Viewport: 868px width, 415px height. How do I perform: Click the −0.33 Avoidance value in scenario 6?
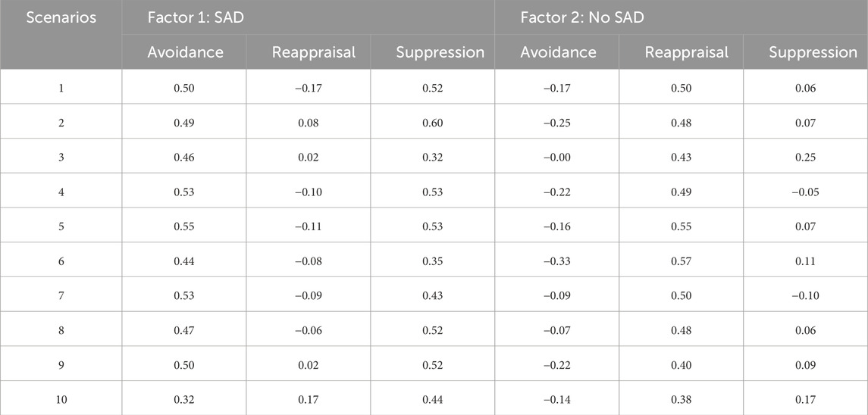(x=556, y=261)
